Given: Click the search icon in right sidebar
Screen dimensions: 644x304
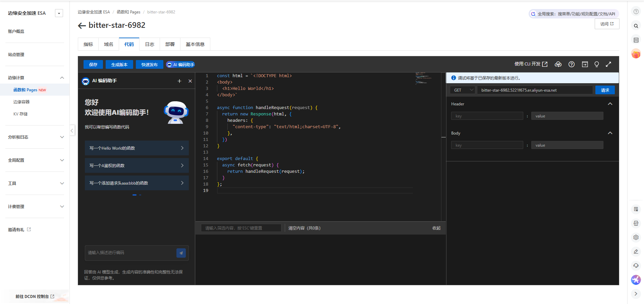Looking at the screenshot, I should click(636, 26).
